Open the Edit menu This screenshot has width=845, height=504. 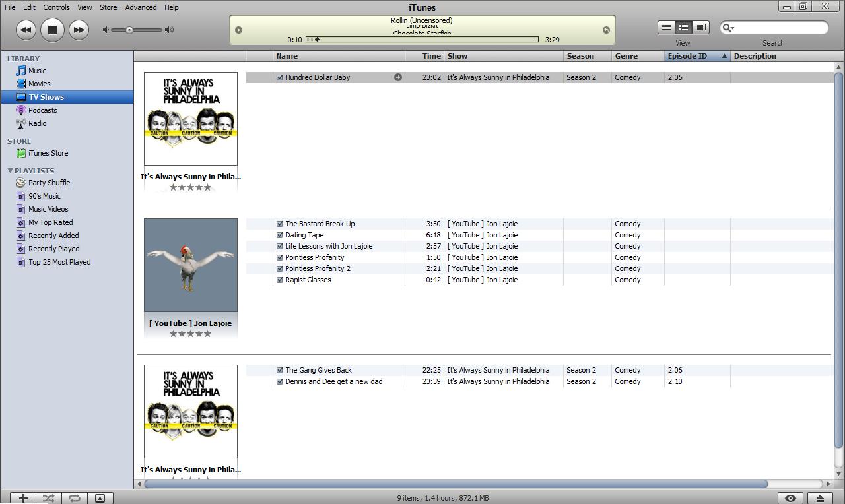point(29,7)
